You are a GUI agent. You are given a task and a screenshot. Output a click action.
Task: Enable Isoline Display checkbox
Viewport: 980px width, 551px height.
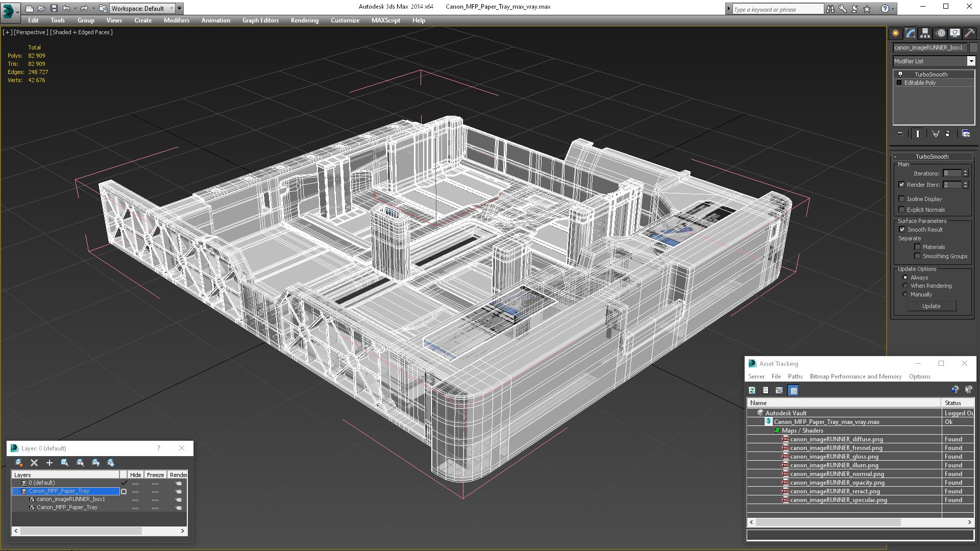click(901, 199)
